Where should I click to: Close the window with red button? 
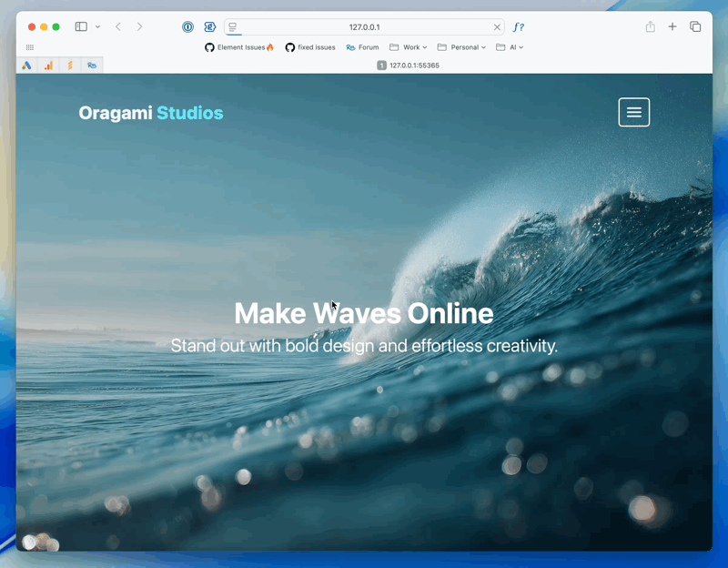[x=32, y=27]
